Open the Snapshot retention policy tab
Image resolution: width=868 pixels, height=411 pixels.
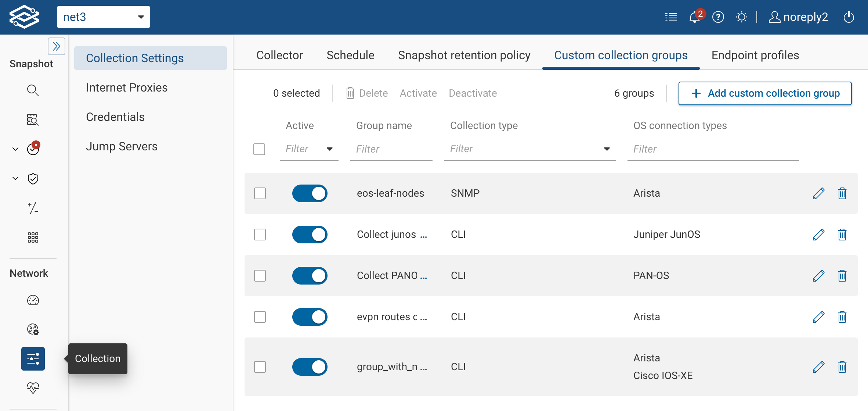click(x=464, y=55)
